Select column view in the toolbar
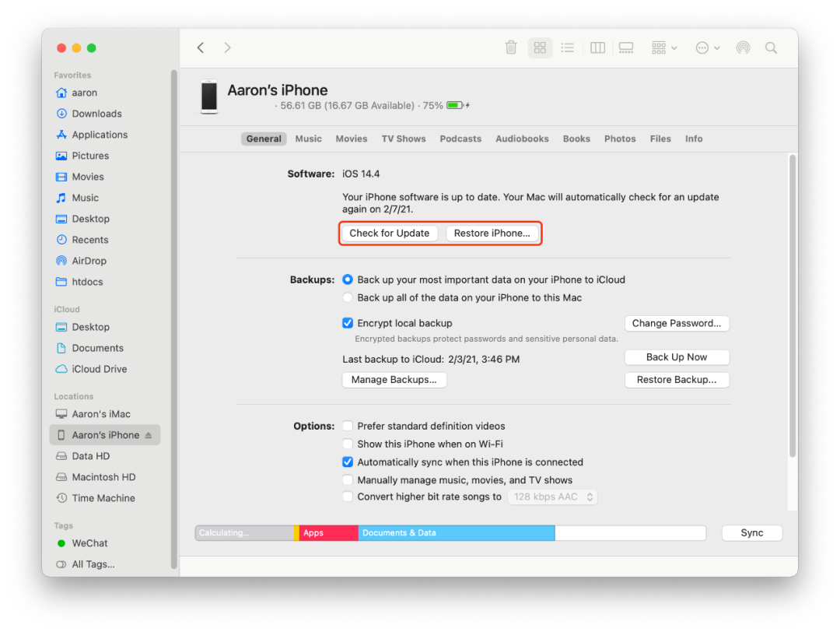 (x=597, y=47)
